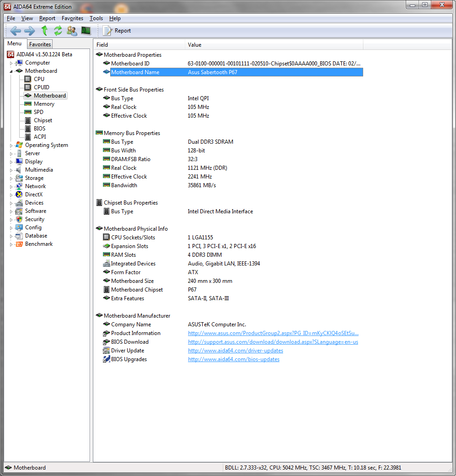Select the BIOS tree item
The height and width of the screenshot is (476, 456).
click(39, 129)
